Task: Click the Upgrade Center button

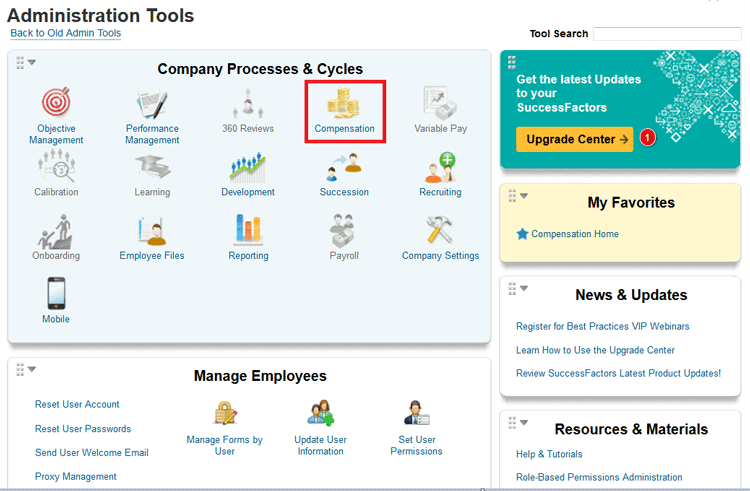Action: coord(574,139)
